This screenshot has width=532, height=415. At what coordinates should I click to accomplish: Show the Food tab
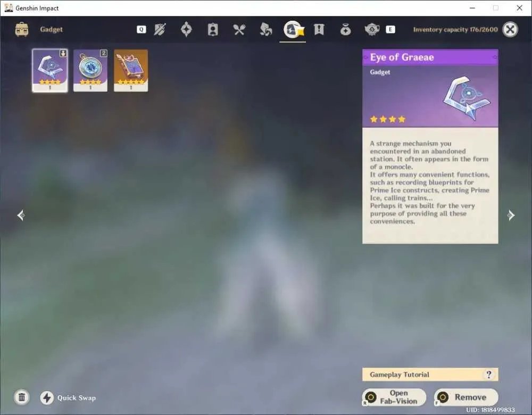(x=239, y=29)
